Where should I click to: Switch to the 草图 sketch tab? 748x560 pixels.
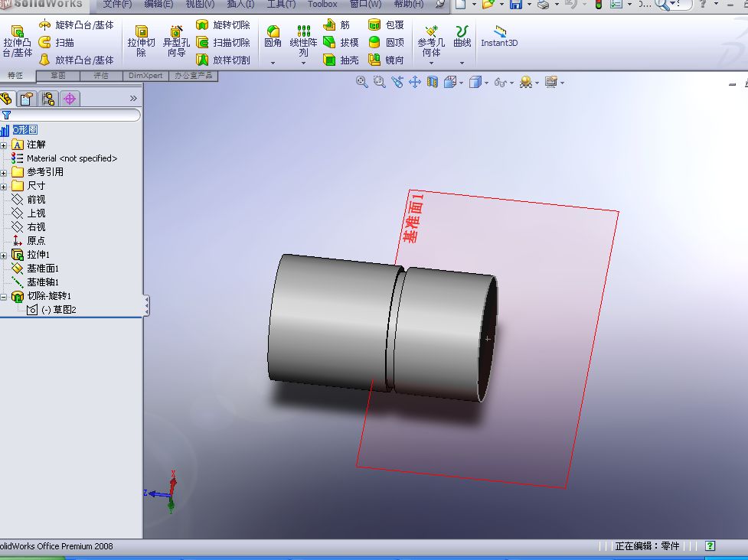pos(58,75)
